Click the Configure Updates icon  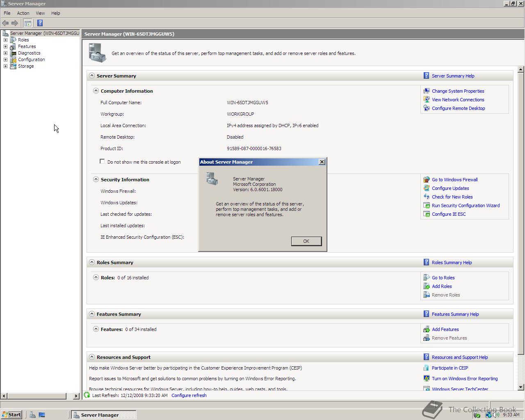click(x=427, y=188)
